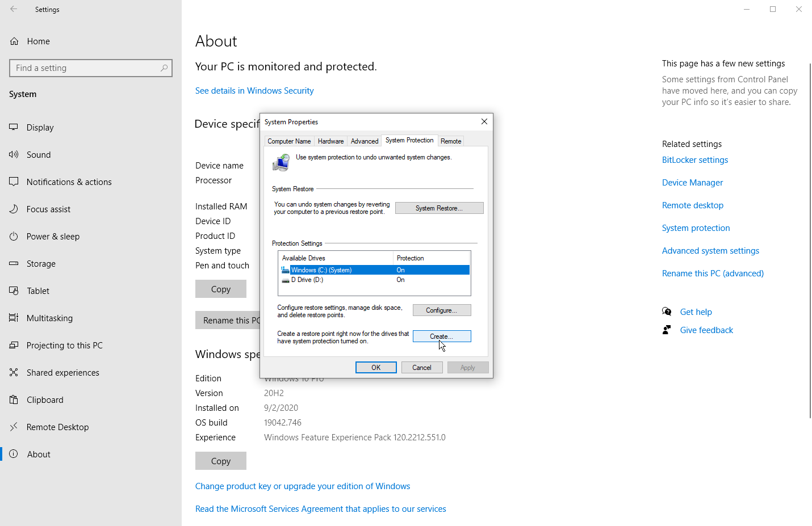The width and height of the screenshot is (812, 526).
Task: Click the 9/2/2020 installed on value
Action: point(281,408)
